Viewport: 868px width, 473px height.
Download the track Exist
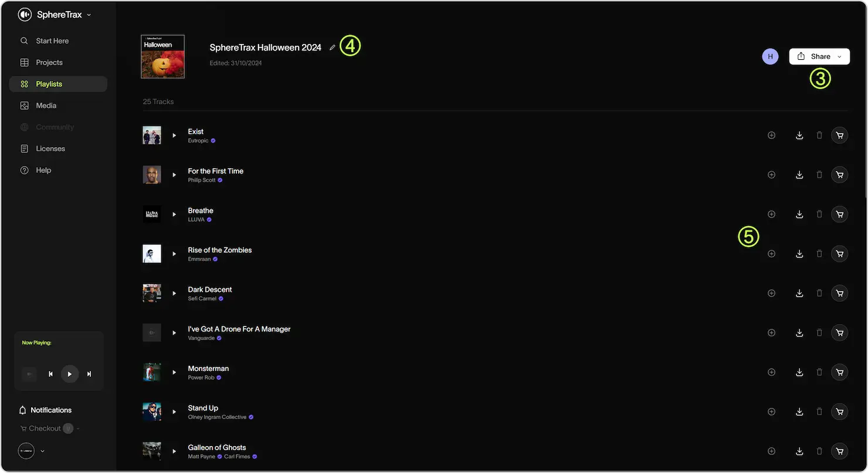pos(799,135)
